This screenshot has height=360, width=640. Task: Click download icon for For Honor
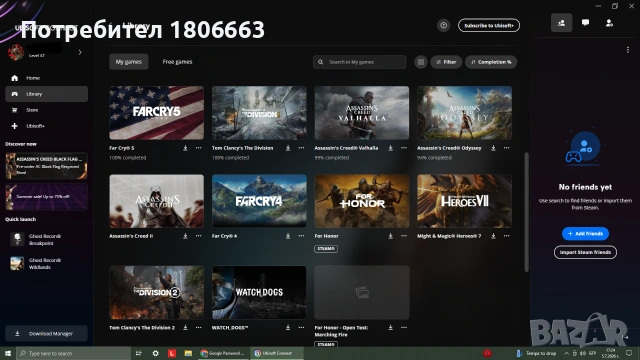click(x=391, y=236)
